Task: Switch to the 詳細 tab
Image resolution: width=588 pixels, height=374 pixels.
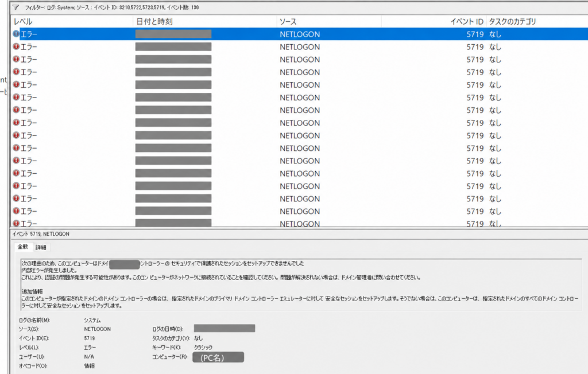Action: click(41, 247)
